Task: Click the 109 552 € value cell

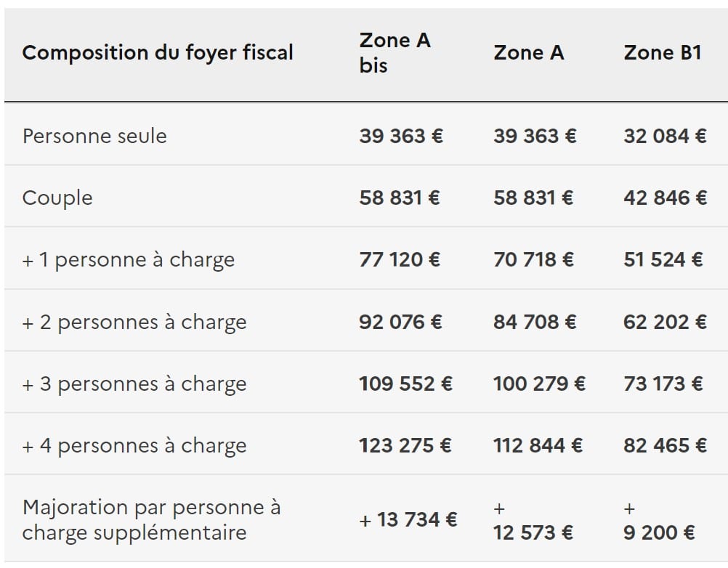Action: coord(405,384)
